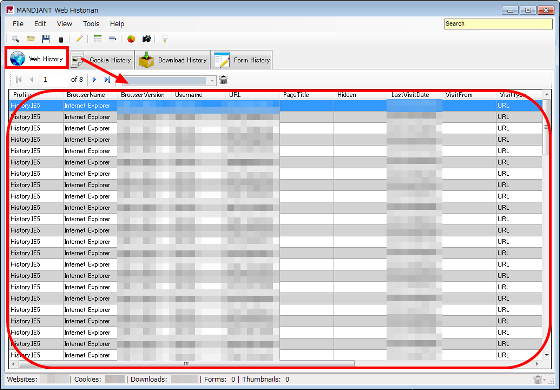The height and width of the screenshot is (390, 560).
Task: Sort by the PageTitle column header
Action: point(307,95)
